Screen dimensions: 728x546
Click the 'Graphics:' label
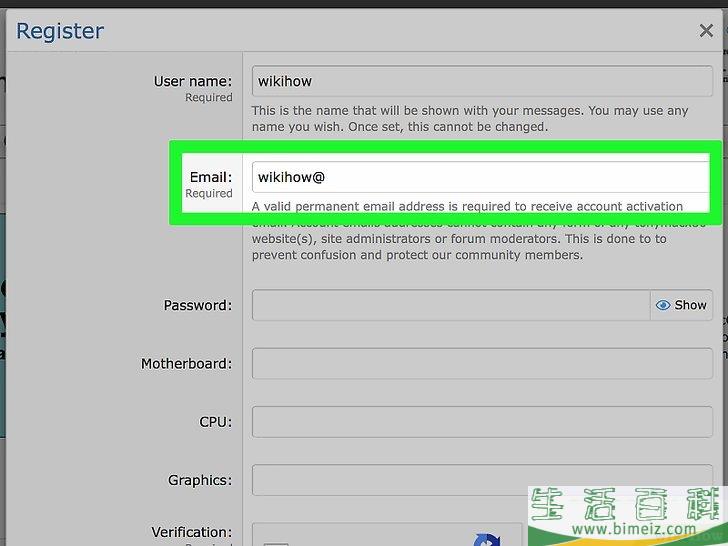(200, 480)
